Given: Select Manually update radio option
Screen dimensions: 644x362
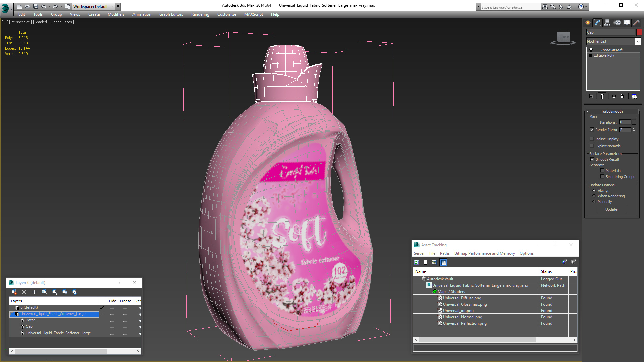Looking at the screenshot, I should [594, 202].
